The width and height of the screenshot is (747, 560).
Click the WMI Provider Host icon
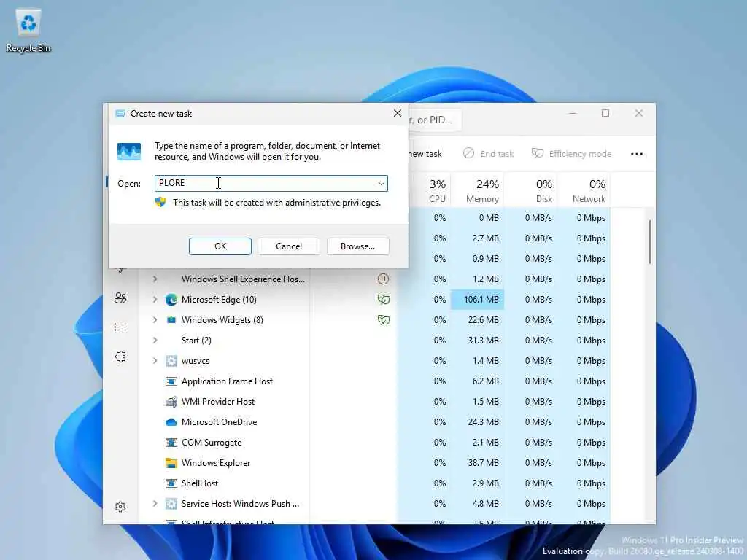point(171,402)
